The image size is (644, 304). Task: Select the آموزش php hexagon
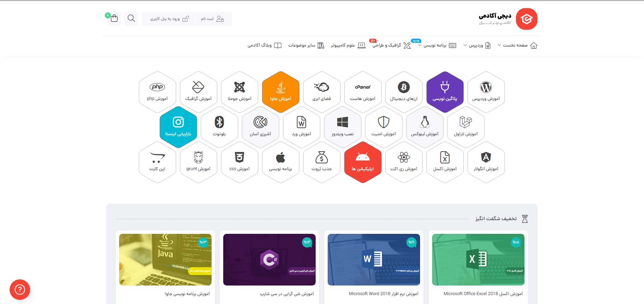(x=157, y=92)
